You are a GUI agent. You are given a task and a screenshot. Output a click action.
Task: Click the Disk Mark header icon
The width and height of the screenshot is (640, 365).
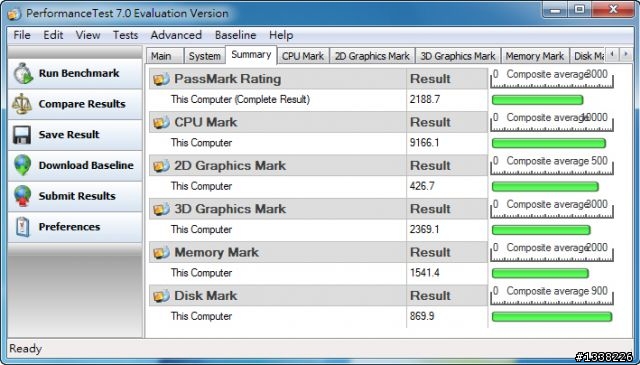pos(161,296)
